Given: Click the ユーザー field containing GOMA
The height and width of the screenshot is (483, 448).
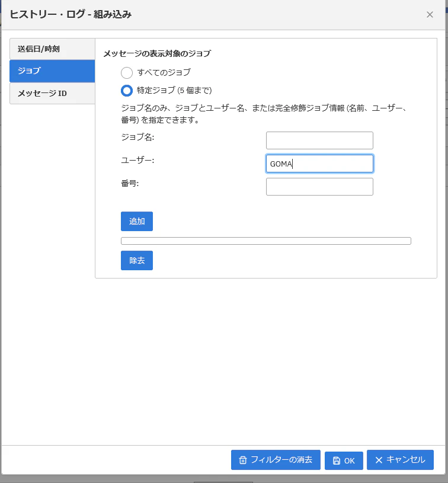Looking at the screenshot, I should tap(319, 164).
